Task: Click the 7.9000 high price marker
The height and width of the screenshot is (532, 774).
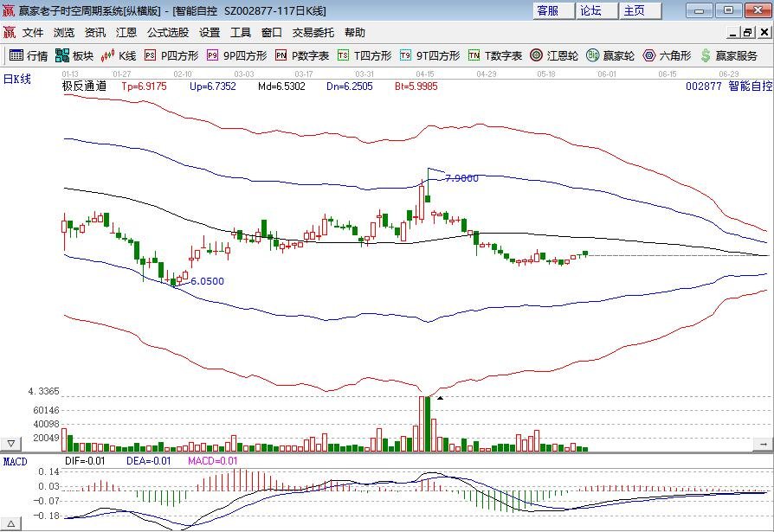Action: coord(461,178)
